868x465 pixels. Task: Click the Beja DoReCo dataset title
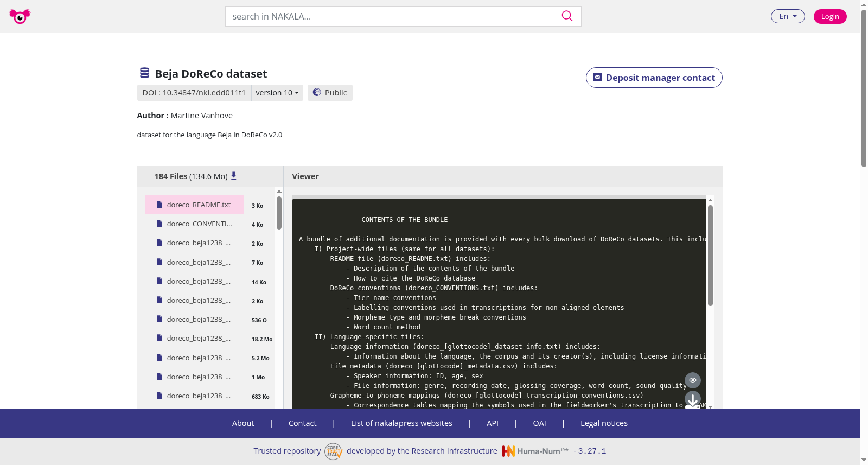click(211, 74)
